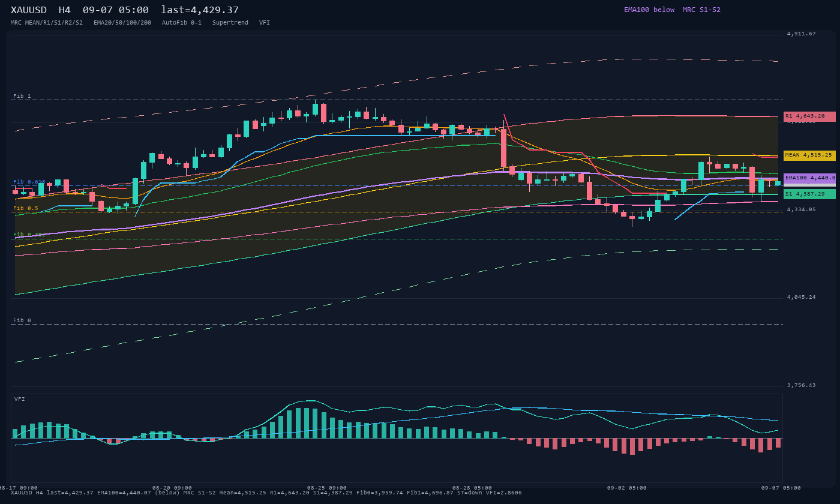
Task: Click the 4,045.24 price axis label
Action: pyautogui.click(x=802, y=297)
